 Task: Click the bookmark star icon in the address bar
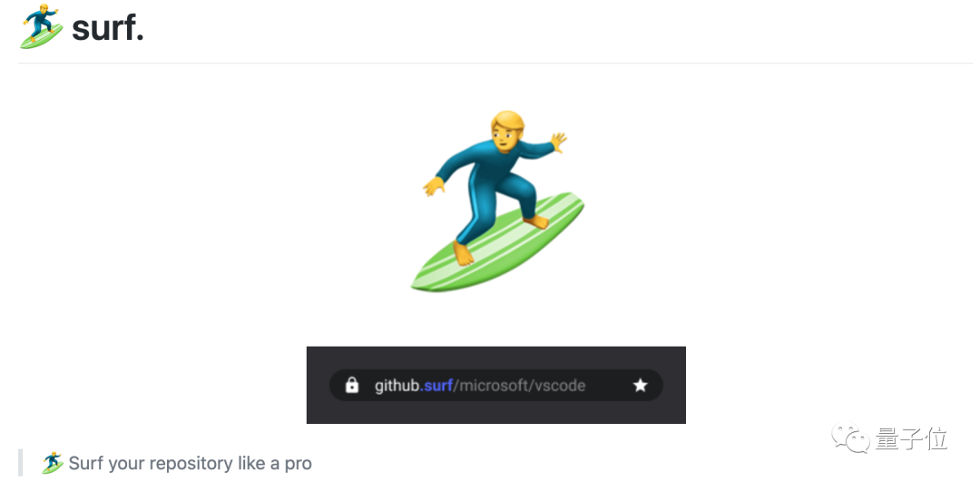pos(640,385)
